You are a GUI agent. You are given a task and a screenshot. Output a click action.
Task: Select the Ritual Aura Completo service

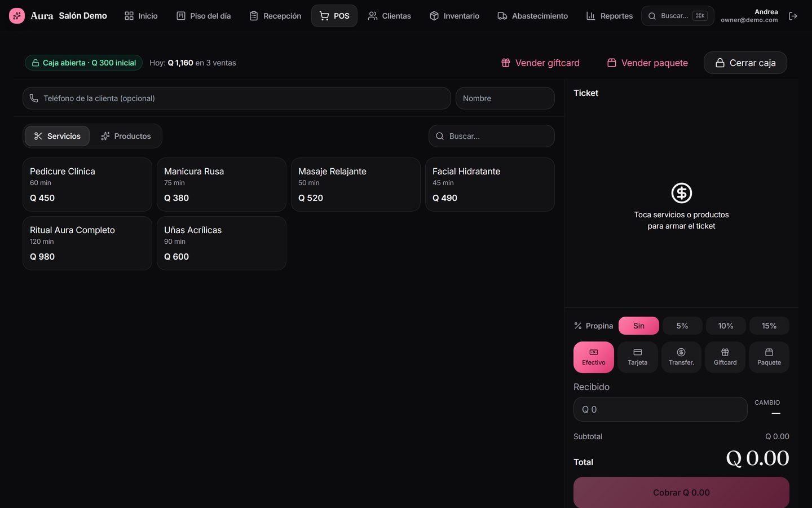[x=87, y=243]
